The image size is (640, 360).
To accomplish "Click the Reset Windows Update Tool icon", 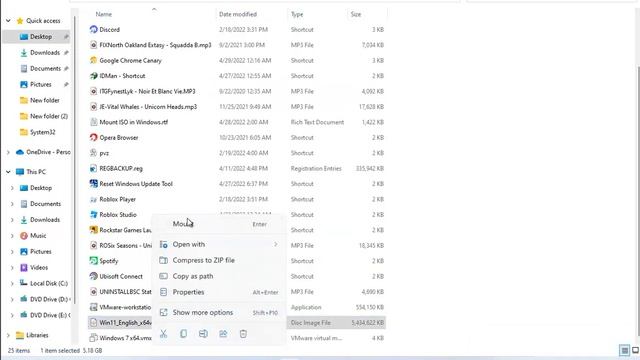I will 93,184.
